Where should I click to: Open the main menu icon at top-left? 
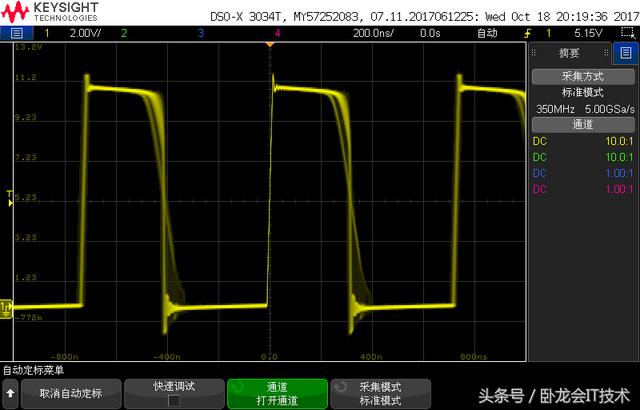pos(17,33)
